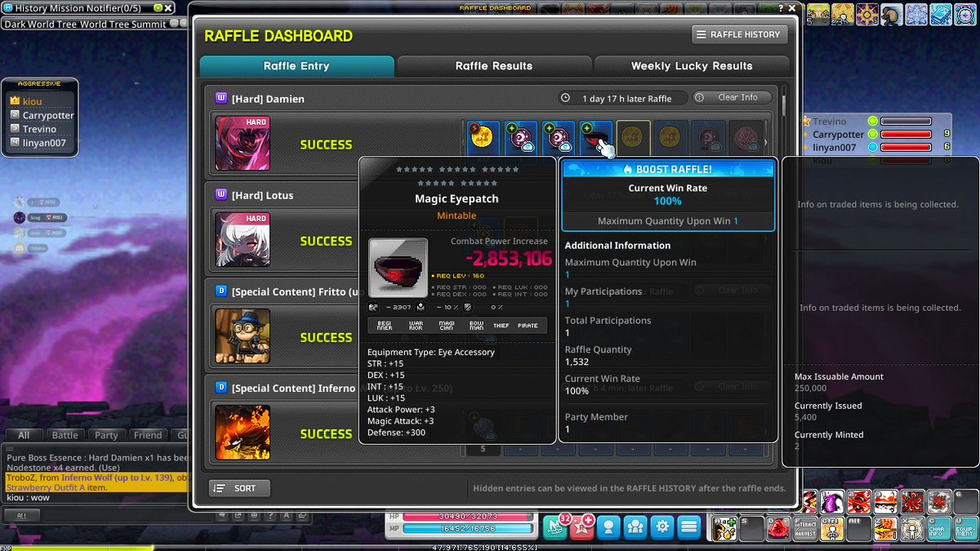
Task: Click the ALL chat target selector
Action: 22,516
